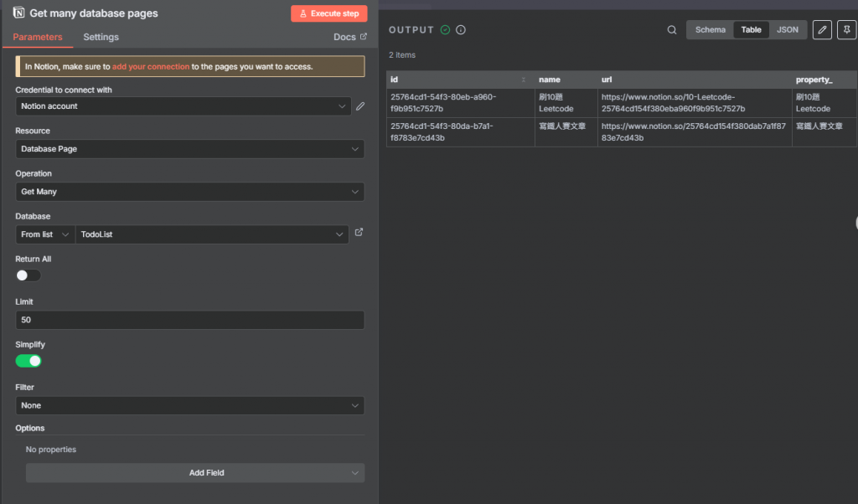The width and height of the screenshot is (858, 504).
Task: Open the Docs link
Action: coord(350,37)
